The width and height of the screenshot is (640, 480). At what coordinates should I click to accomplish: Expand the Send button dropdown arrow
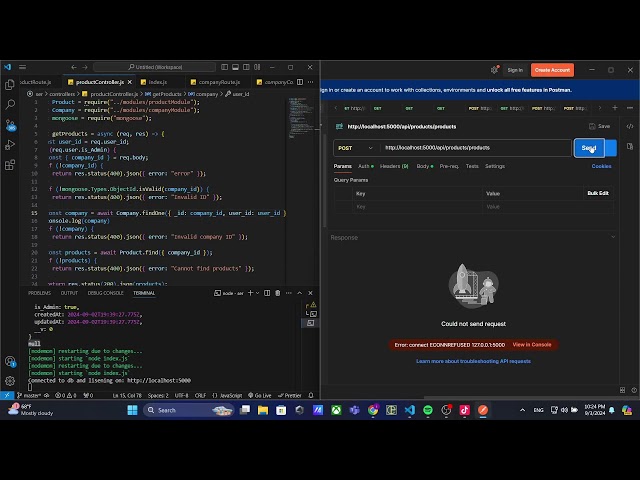coord(611,148)
